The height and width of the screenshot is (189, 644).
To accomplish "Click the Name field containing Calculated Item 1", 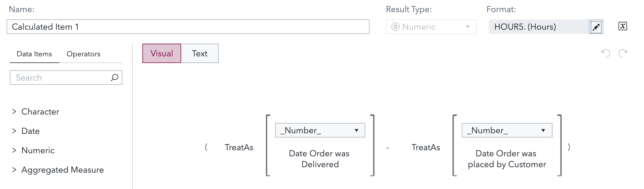I will pos(188,27).
